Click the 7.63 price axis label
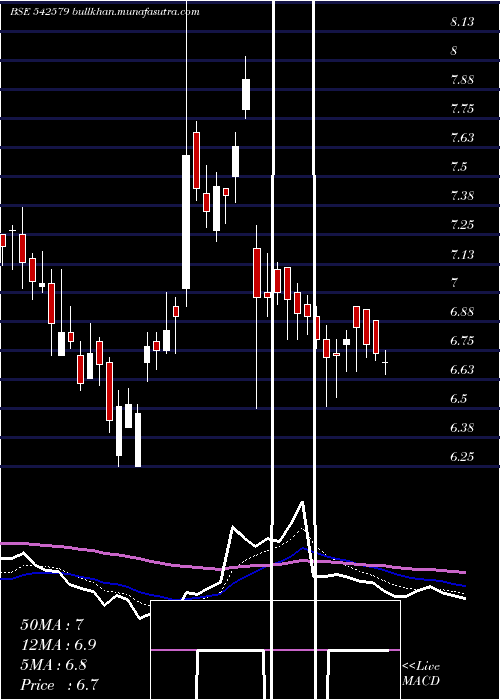The width and height of the screenshot is (500, 700). click(x=462, y=138)
